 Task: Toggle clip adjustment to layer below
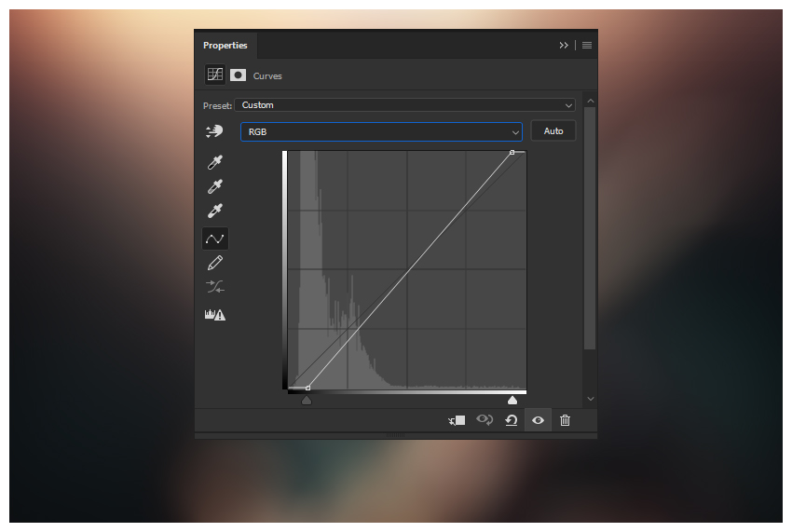[457, 420]
